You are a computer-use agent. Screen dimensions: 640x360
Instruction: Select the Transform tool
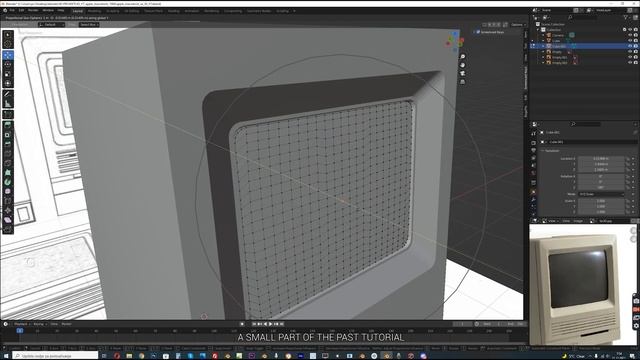[8, 83]
